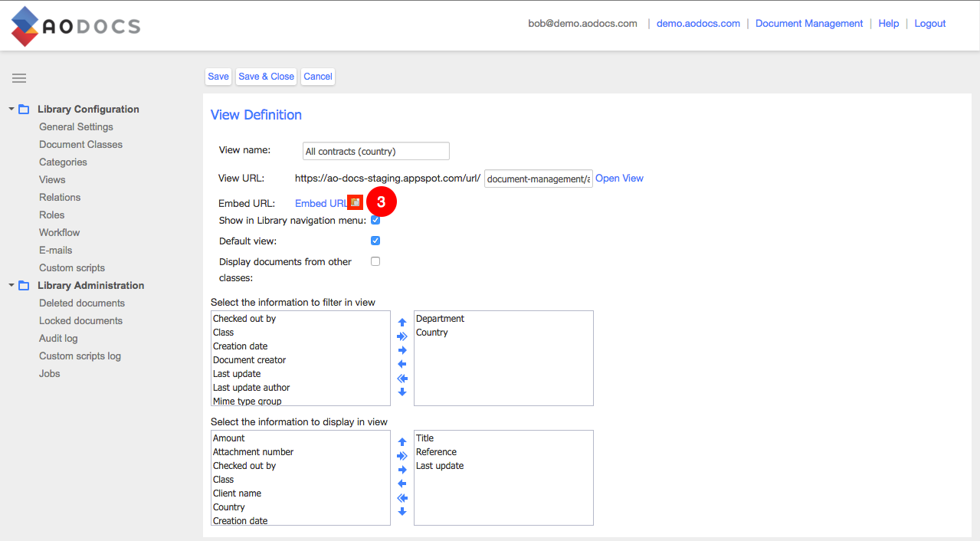Screen dimensions: 980x541
Task: Move display column up with up arrow
Action: tap(402, 442)
